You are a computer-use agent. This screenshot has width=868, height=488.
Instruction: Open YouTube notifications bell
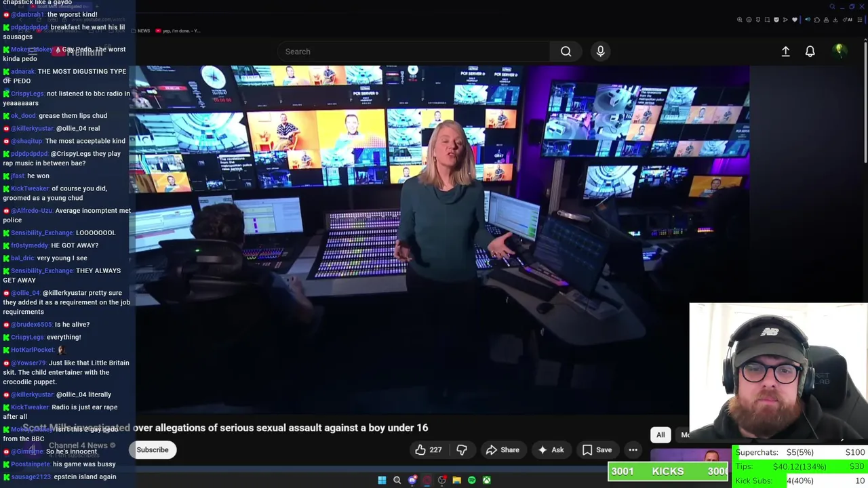coord(810,52)
